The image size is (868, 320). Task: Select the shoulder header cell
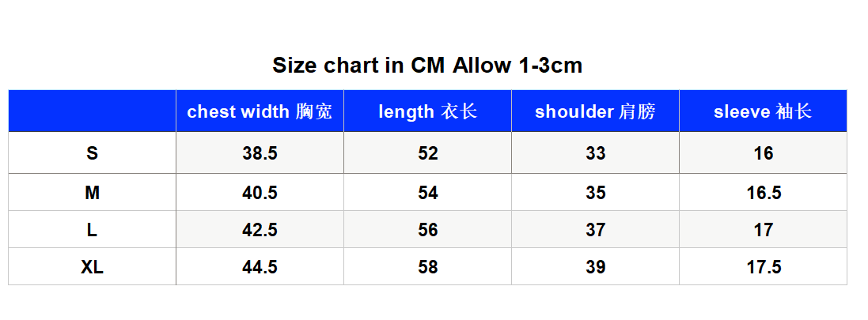595,111
